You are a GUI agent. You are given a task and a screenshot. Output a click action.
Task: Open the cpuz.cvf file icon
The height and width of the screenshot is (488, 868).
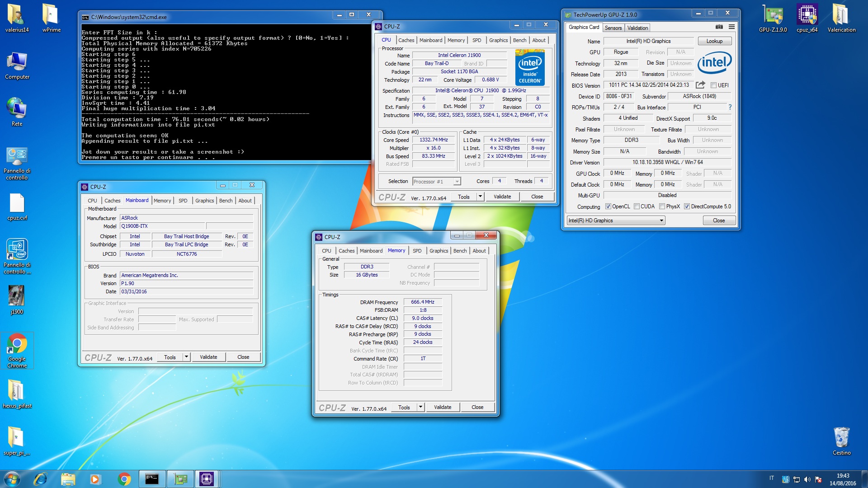click(x=17, y=207)
